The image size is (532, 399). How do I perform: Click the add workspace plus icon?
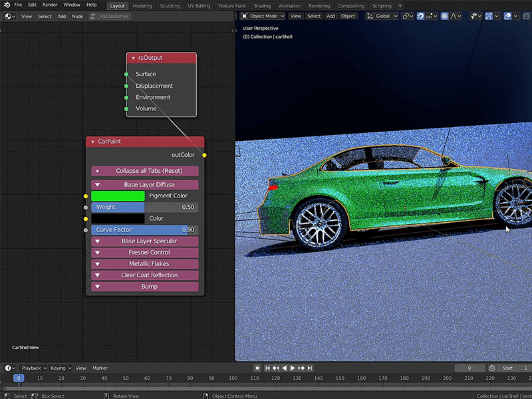tap(400, 5)
